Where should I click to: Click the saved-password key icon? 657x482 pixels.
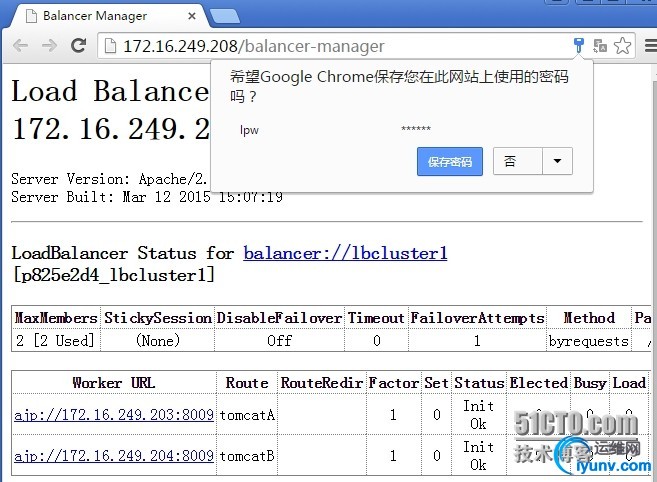(579, 45)
